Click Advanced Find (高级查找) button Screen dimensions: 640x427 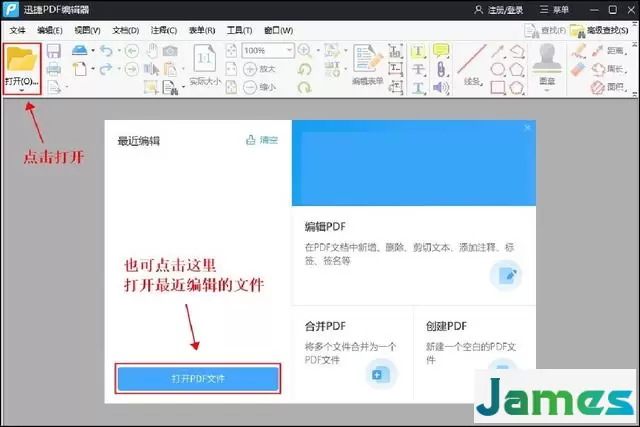(599, 30)
